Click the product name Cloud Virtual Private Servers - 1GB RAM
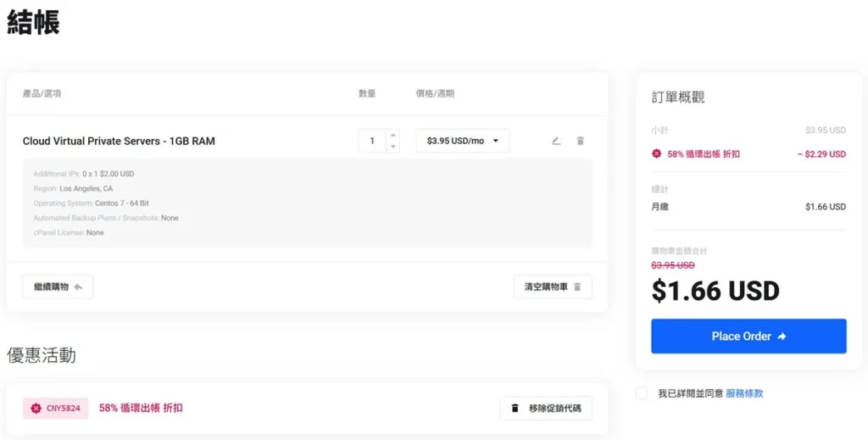Screen dimensions: 868x440 tap(119, 141)
